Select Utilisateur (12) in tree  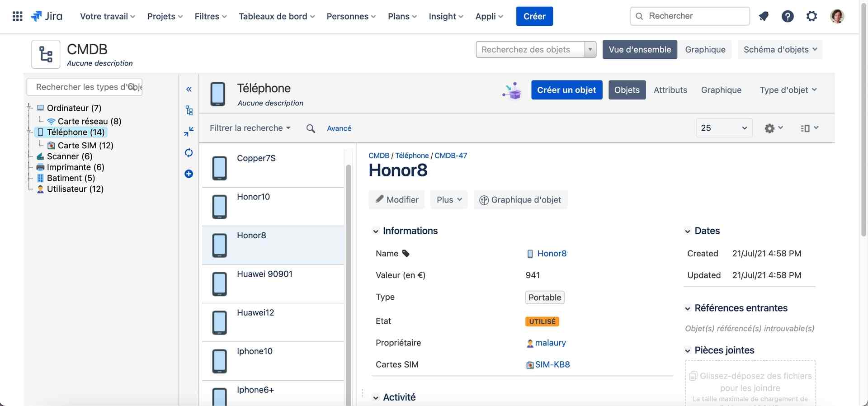75,189
